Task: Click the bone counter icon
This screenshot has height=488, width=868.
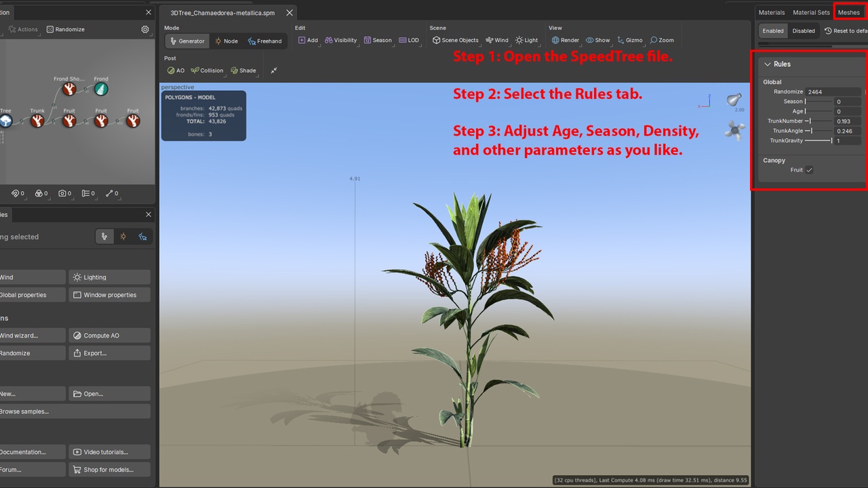Action: (113, 193)
